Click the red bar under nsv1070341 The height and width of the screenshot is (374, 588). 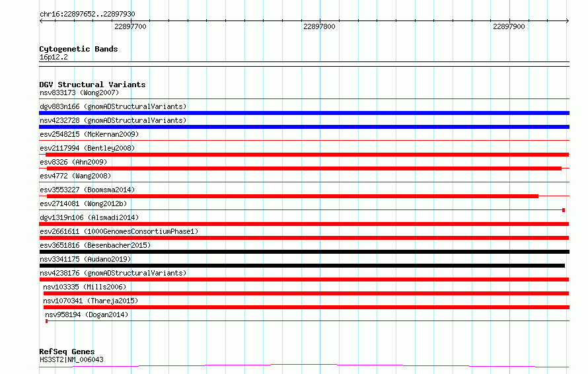[x=307, y=307]
